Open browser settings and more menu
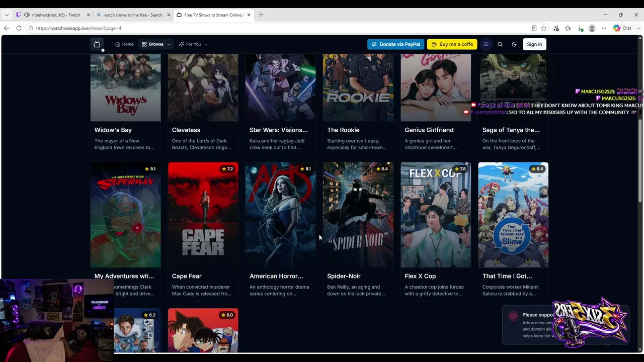Image resolution: width=644 pixels, height=362 pixels. (x=604, y=28)
